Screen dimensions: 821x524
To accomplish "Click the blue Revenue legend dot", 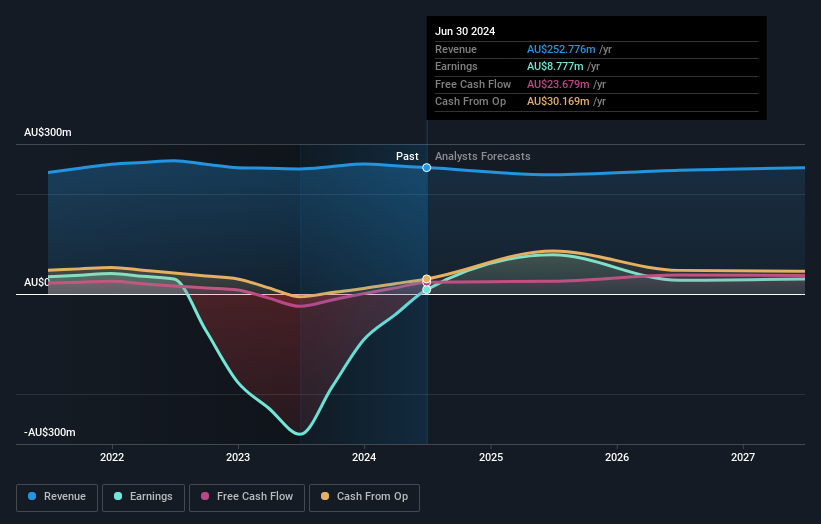I will 32,496.
